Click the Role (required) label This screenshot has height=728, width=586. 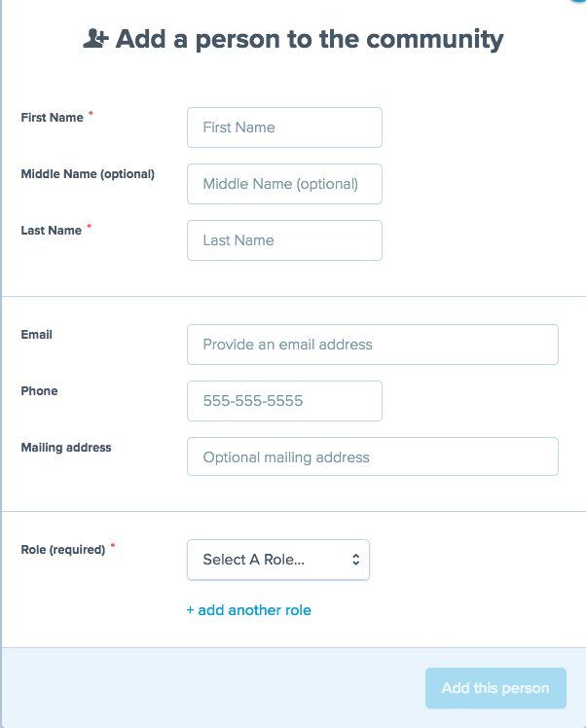coord(62,550)
